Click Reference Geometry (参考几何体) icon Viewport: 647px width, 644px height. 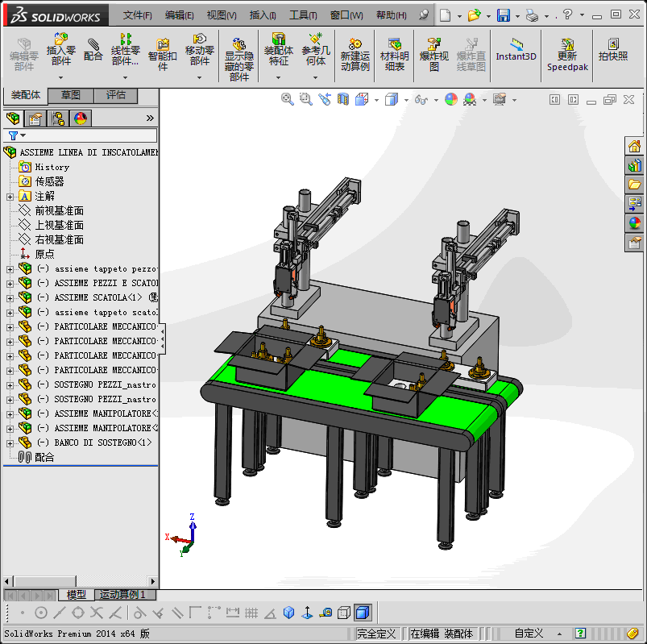click(x=316, y=49)
